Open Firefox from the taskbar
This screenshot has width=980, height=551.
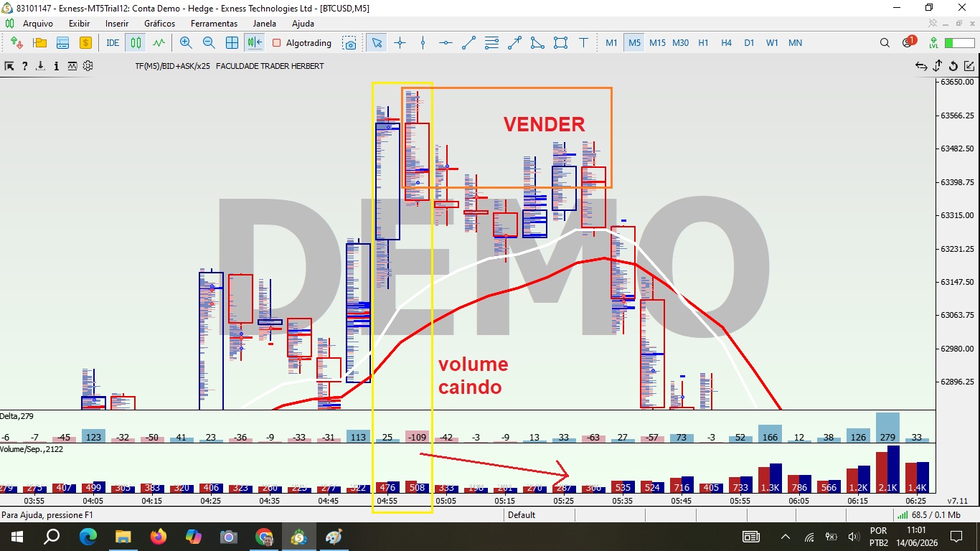click(x=158, y=537)
